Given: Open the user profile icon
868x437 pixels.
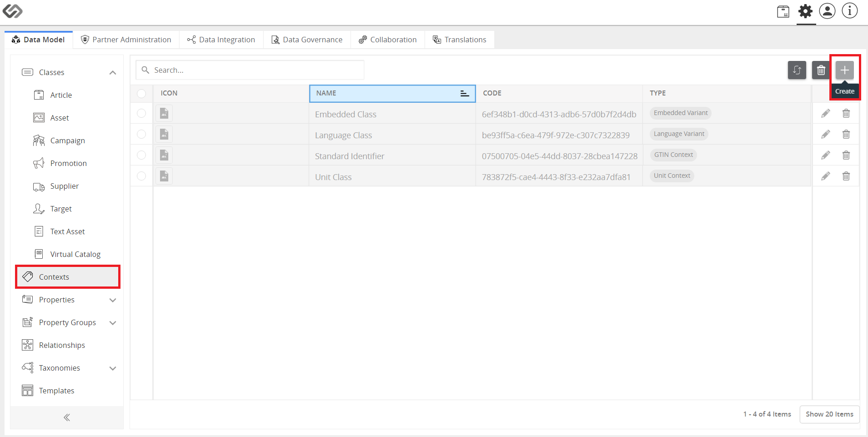Looking at the screenshot, I should click(827, 11).
